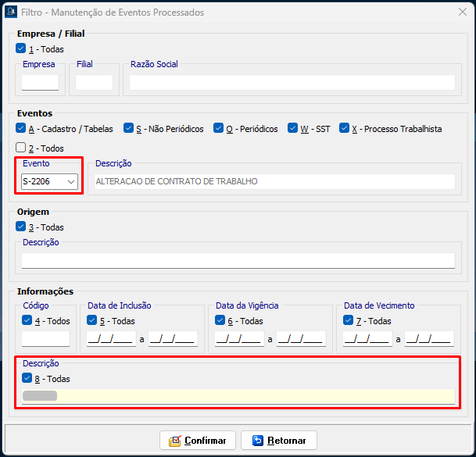Screen dimensions: 476x457
Task: Toggle '6 - Todas' Data da Vigência checkbox
Action: click(220, 320)
